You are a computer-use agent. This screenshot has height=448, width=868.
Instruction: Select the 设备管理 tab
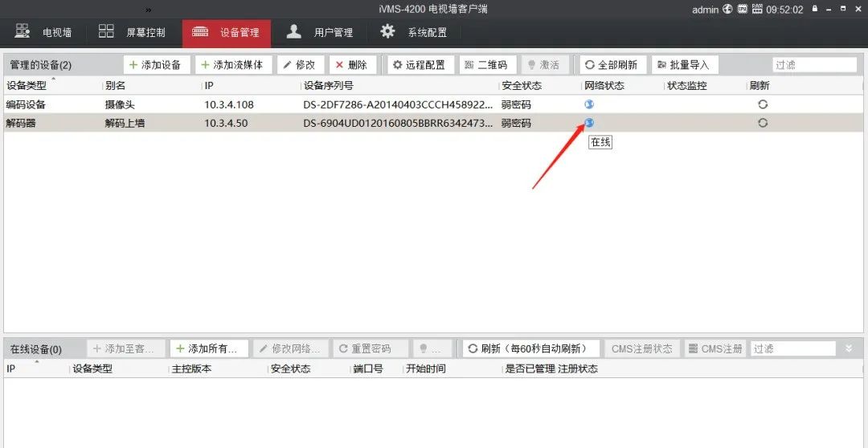(226, 33)
